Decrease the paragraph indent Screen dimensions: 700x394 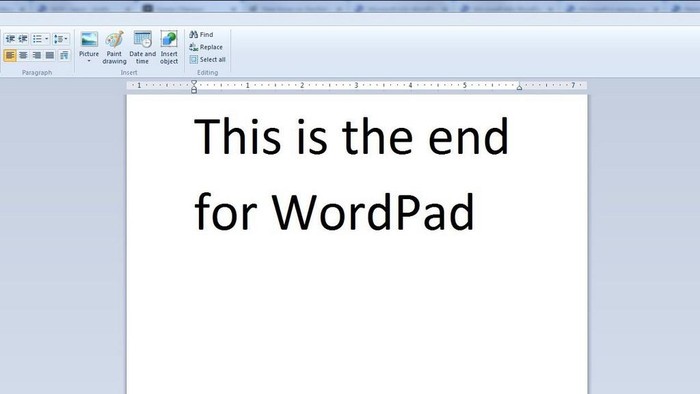point(10,39)
